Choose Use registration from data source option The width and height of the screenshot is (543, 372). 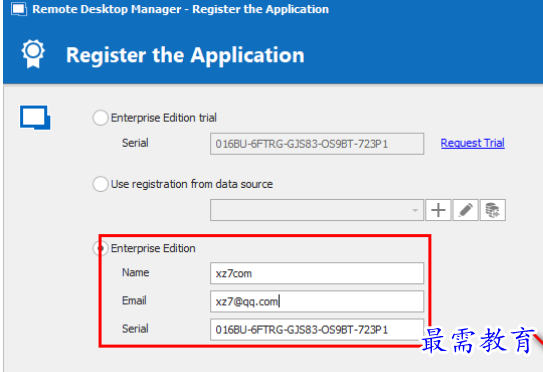100,184
